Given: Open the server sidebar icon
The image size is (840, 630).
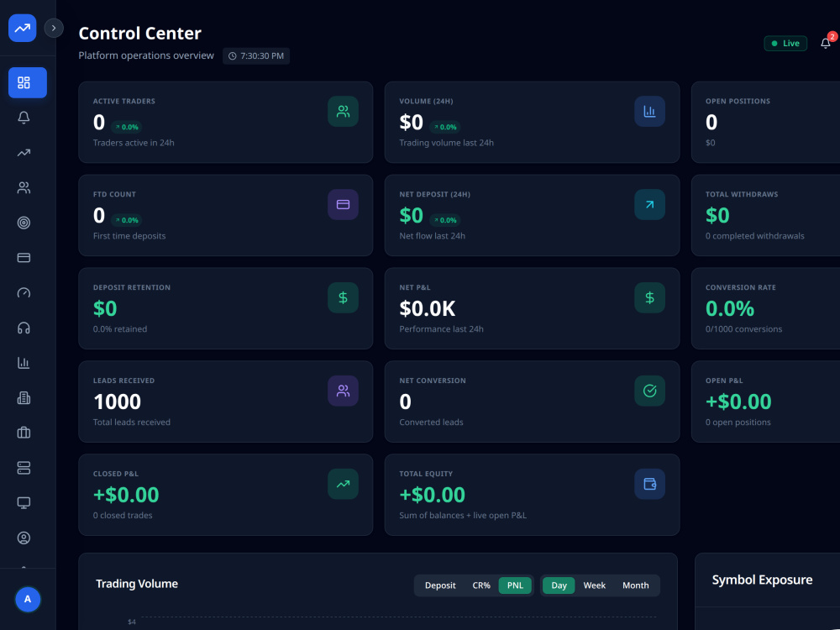Looking at the screenshot, I should 24,468.
